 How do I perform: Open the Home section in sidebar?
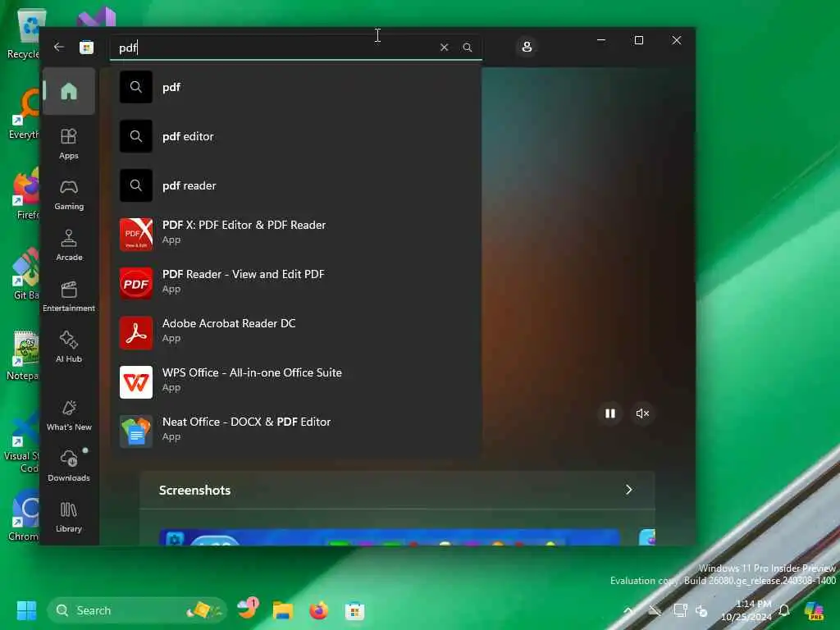69,91
